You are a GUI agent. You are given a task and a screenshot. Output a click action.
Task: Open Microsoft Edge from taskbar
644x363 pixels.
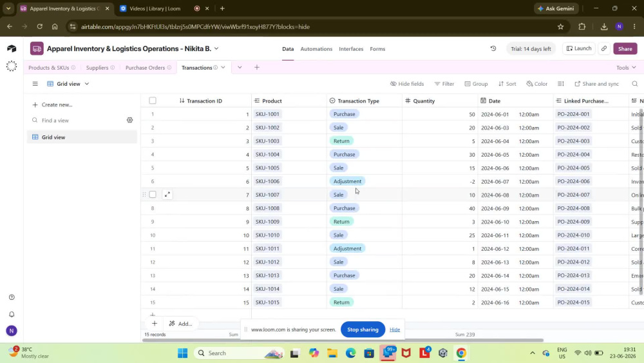[x=350, y=353]
